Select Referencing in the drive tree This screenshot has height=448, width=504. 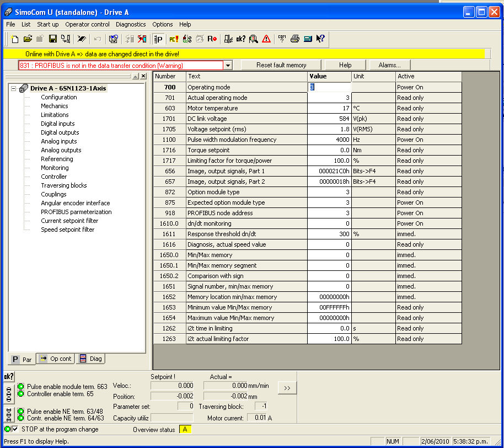coord(57,159)
